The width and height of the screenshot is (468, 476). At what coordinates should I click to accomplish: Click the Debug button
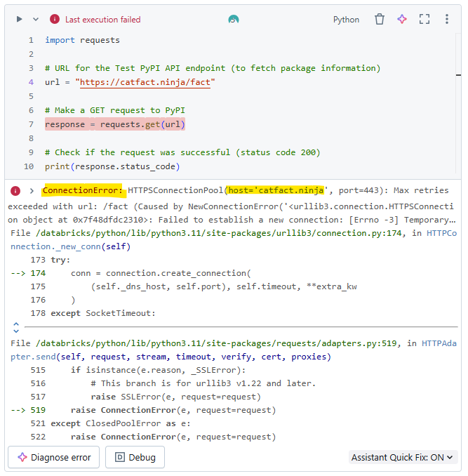click(135, 457)
